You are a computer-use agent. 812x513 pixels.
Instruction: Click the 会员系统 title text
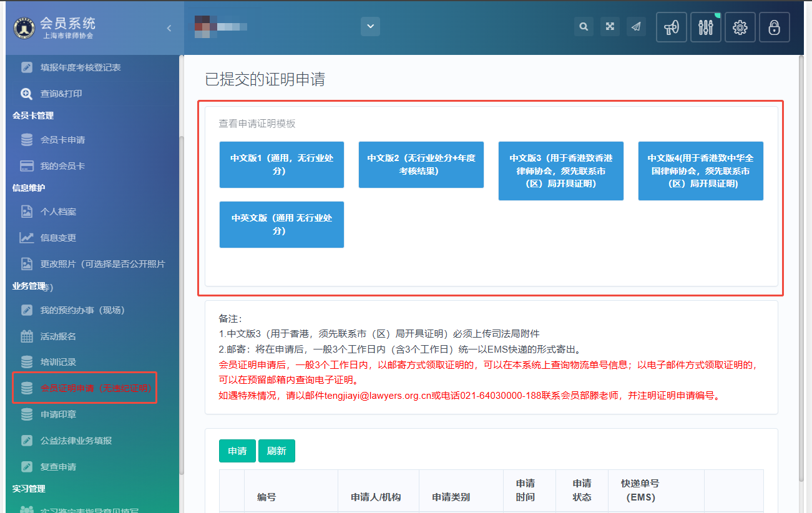pyautogui.click(x=68, y=24)
